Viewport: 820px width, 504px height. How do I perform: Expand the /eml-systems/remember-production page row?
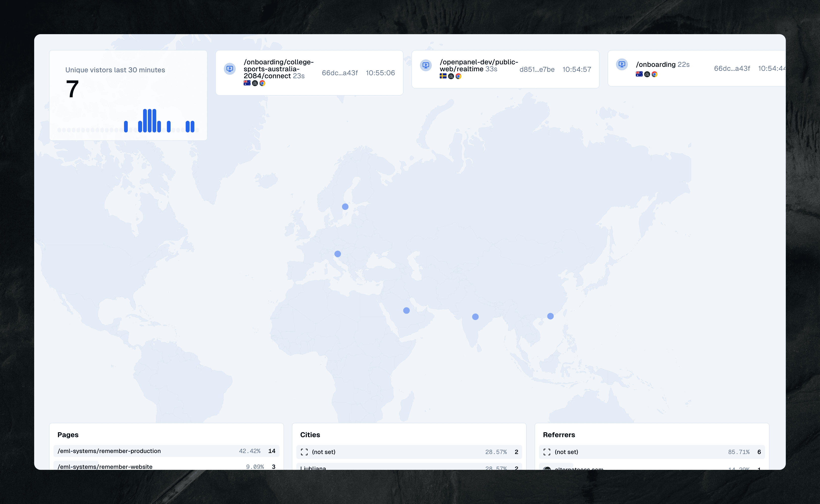(x=166, y=451)
